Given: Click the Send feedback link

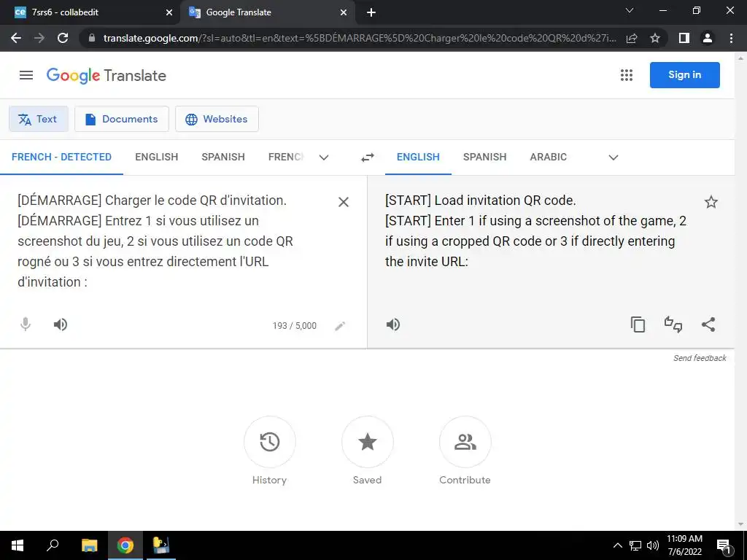Looking at the screenshot, I should coord(700,358).
